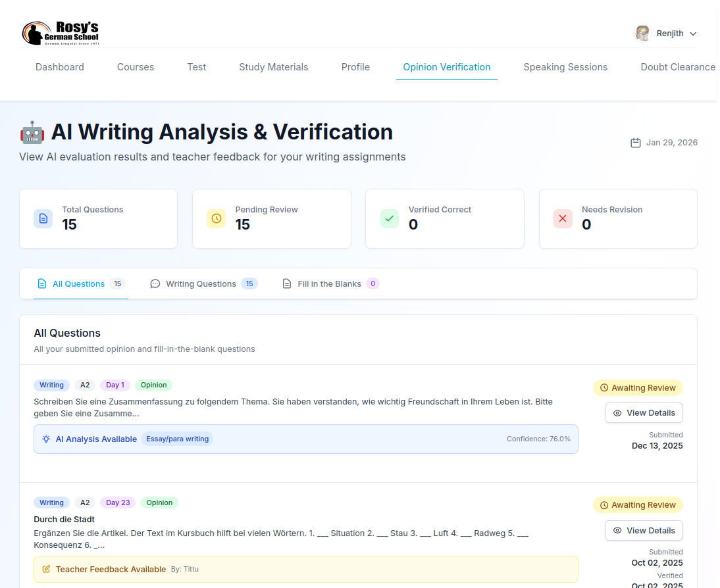Click the Pending Review clock icon
Image resolution: width=720 pixels, height=588 pixels.
pyautogui.click(x=216, y=218)
